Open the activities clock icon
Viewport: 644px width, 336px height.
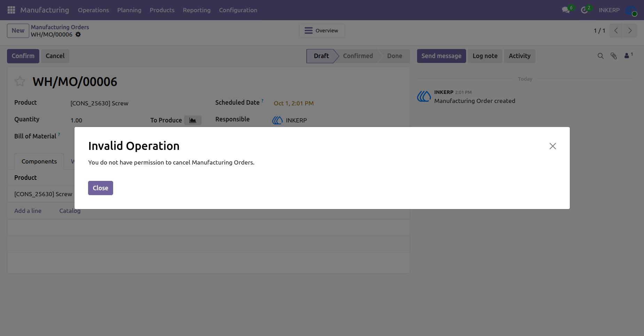tap(584, 10)
